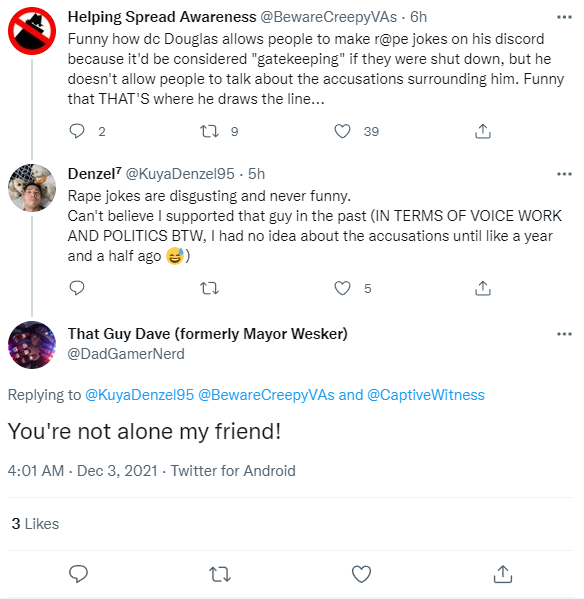Retweet the 'You're not alone' tweet
The height and width of the screenshot is (599, 584).
pyautogui.click(x=220, y=574)
